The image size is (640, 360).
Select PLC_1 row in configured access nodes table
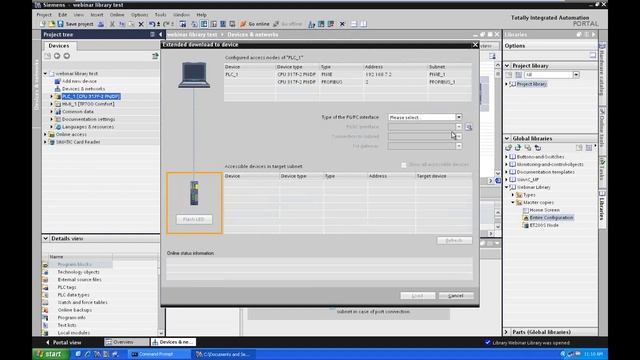pos(348,74)
